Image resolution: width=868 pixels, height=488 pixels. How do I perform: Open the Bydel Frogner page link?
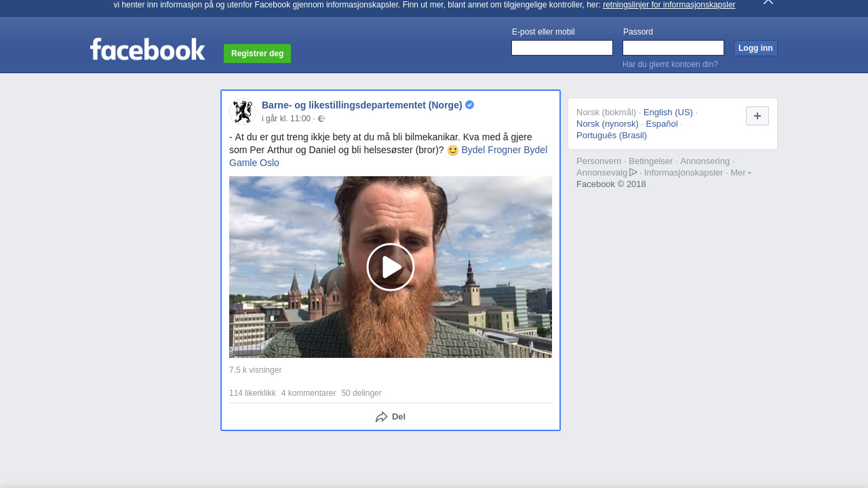[x=491, y=150]
